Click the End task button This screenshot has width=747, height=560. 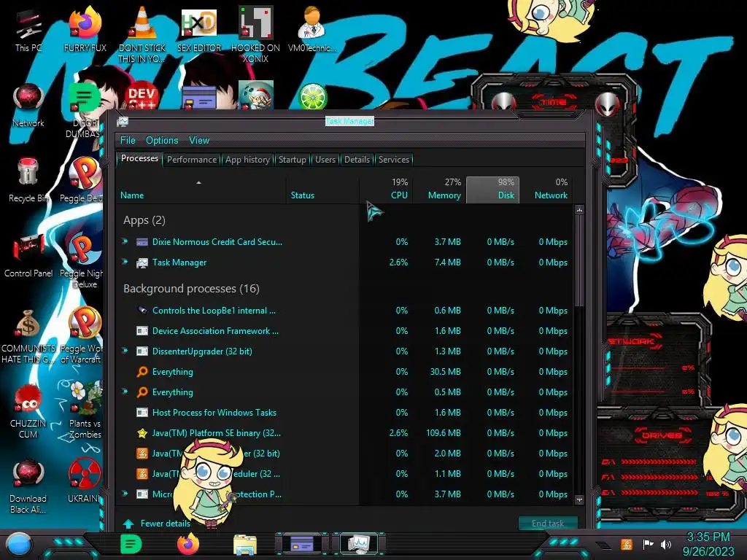click(x=548, y=524)
